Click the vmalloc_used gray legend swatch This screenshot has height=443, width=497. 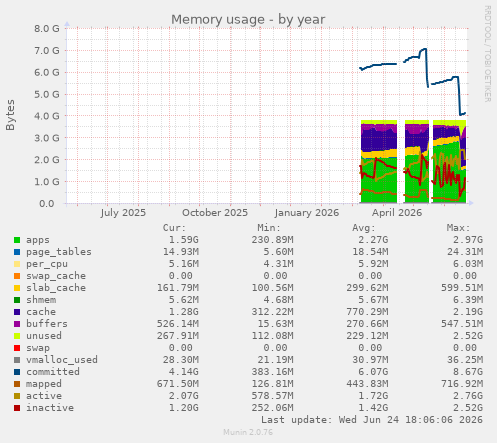pos(17,360)
